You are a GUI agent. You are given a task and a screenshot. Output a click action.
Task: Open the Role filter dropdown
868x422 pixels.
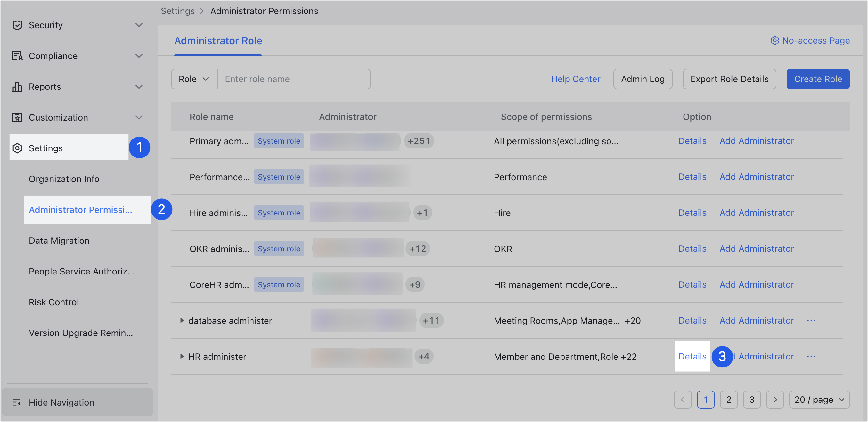coord(194,79)
